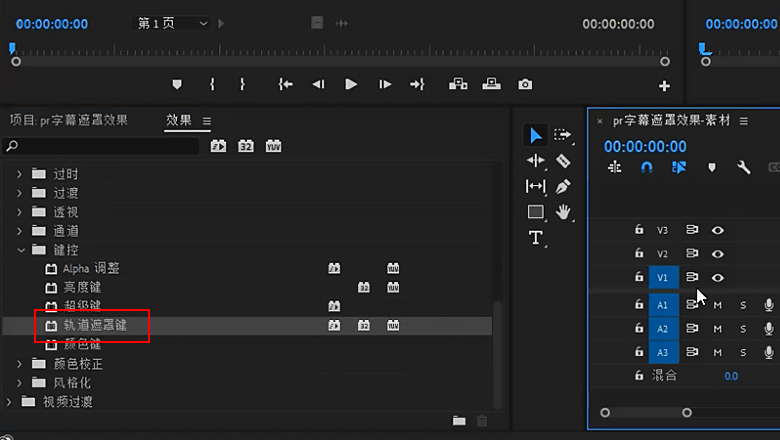780x440 pixels.
Task: Mark Out point in the monitor
Action: pos(242,85)
